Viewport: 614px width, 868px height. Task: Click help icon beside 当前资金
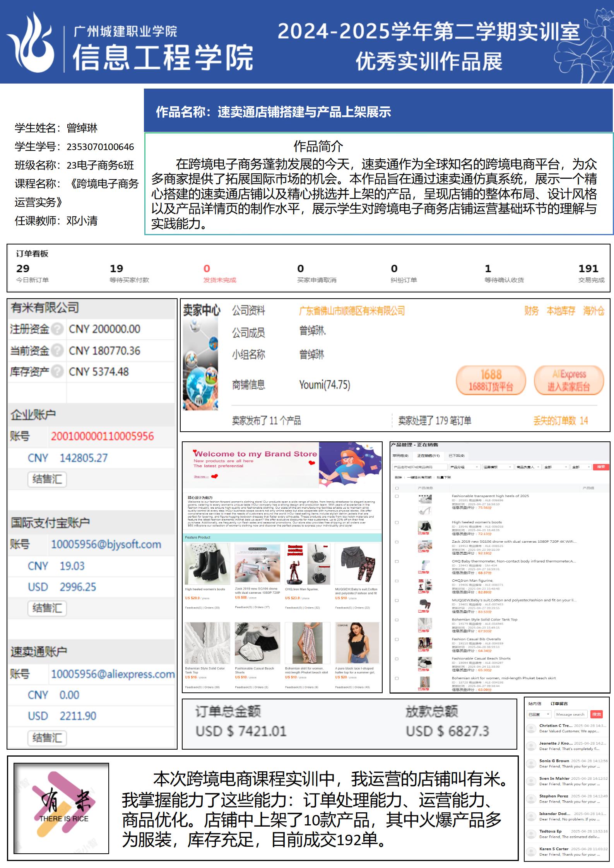(x=57, y=350)
